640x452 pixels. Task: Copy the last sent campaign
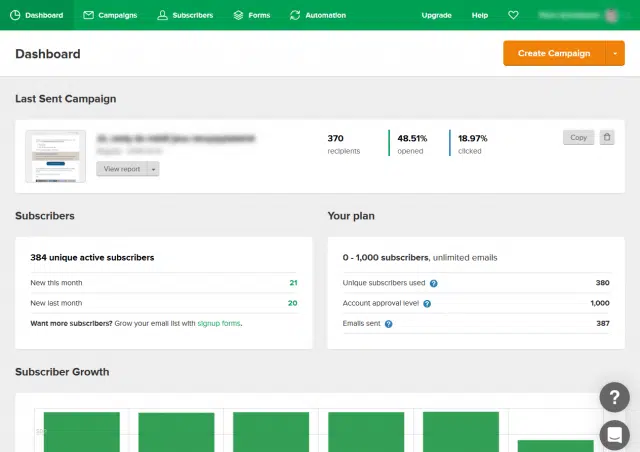point(578,138)
